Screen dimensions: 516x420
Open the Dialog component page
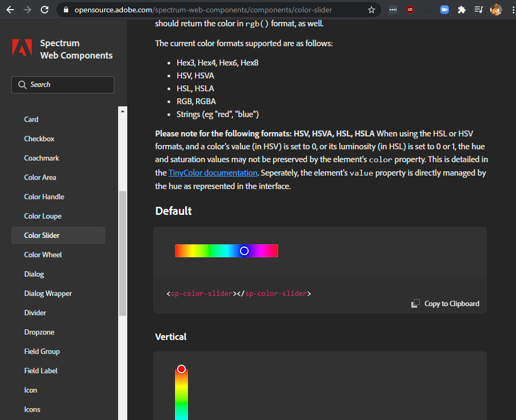tap(34, 274)
